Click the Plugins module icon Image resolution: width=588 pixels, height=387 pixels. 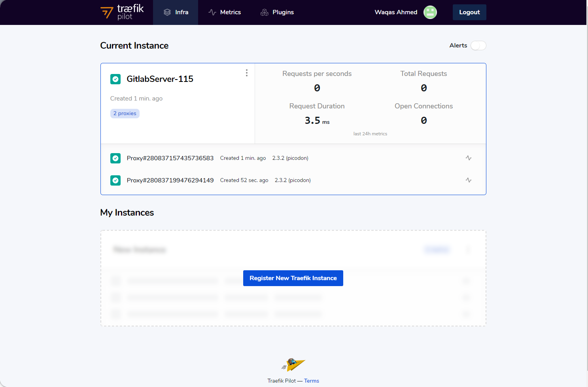click(x=264, y=12)
